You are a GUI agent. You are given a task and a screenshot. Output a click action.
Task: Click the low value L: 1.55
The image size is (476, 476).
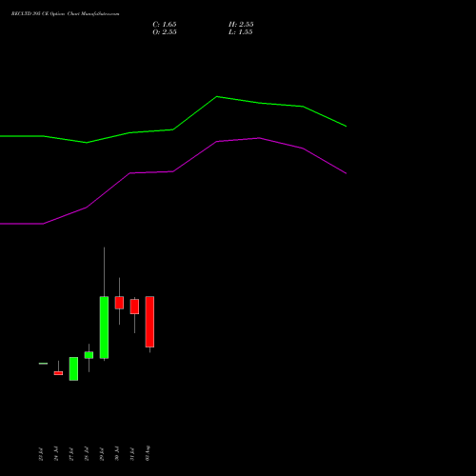[241, 32]
